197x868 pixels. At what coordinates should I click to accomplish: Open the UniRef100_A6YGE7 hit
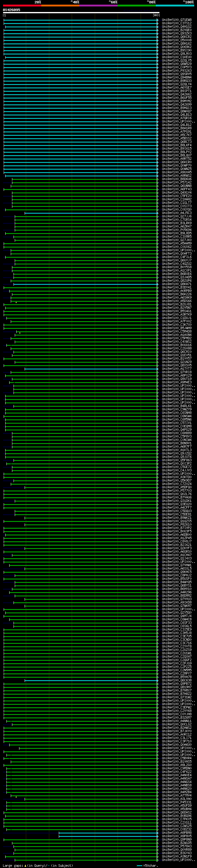tap(177, 88)
